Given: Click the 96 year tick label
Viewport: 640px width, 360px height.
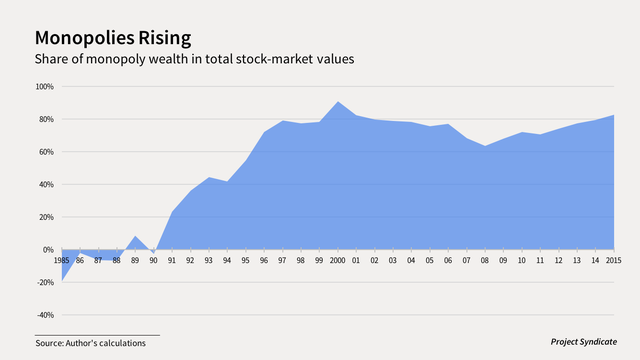Looking at the screenshot, I should pos(264,260).
